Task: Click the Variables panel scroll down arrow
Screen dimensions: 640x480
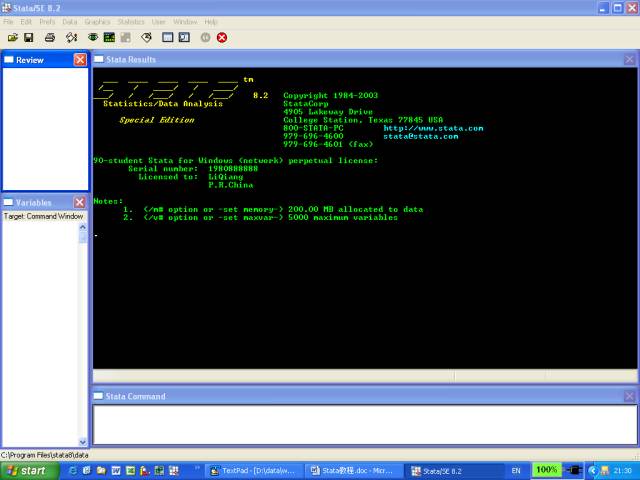Action: (83, 442)
